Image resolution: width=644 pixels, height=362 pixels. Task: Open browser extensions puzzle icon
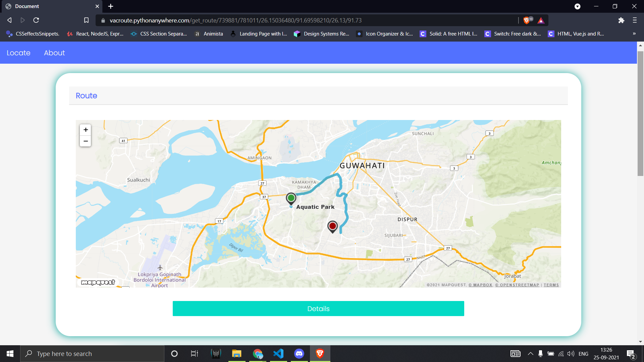[621, 20]
